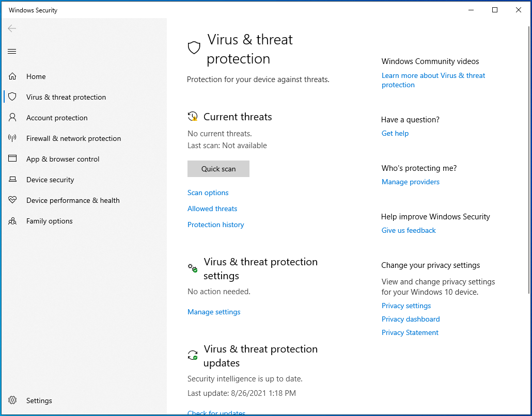Viewport: 532px width, 416px height.
Task: Click the Device performance heart icon
Action: click(x=12, y=200)
